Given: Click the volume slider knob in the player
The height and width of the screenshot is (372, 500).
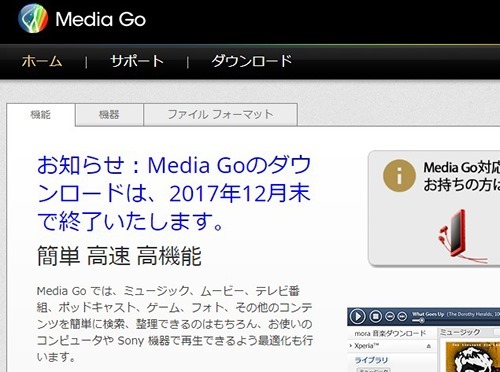Looking at the screenshot, I should (422, 321).
